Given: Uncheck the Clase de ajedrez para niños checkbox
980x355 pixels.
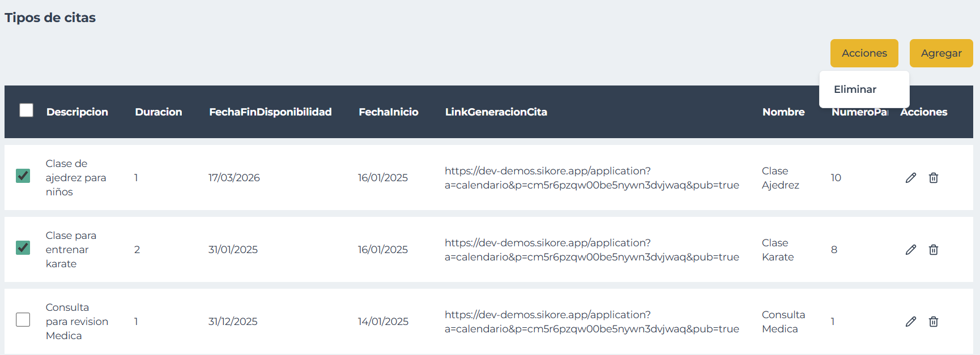Looking at the screenshot, I should (x=23, y=176).
